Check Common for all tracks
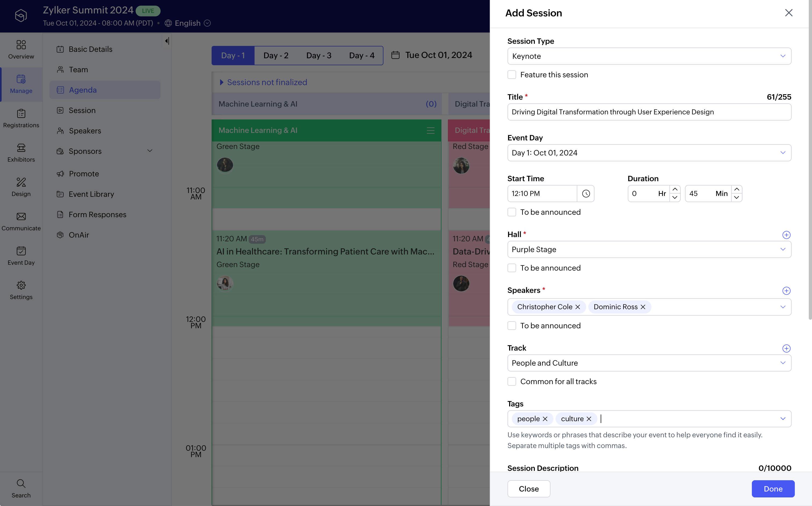This screenshot has width=812, height=506. [512, 381]
